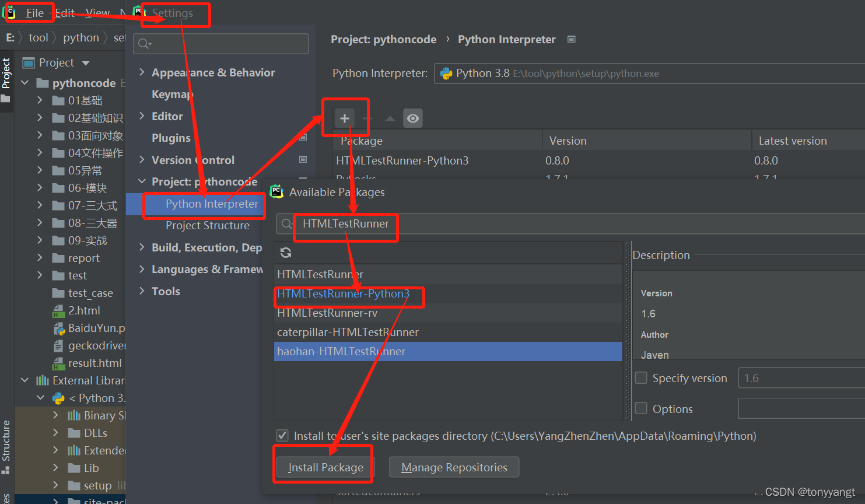Click the 2.html file icon
This screenshot has height=504, width=865.
[x=58, y=311]
